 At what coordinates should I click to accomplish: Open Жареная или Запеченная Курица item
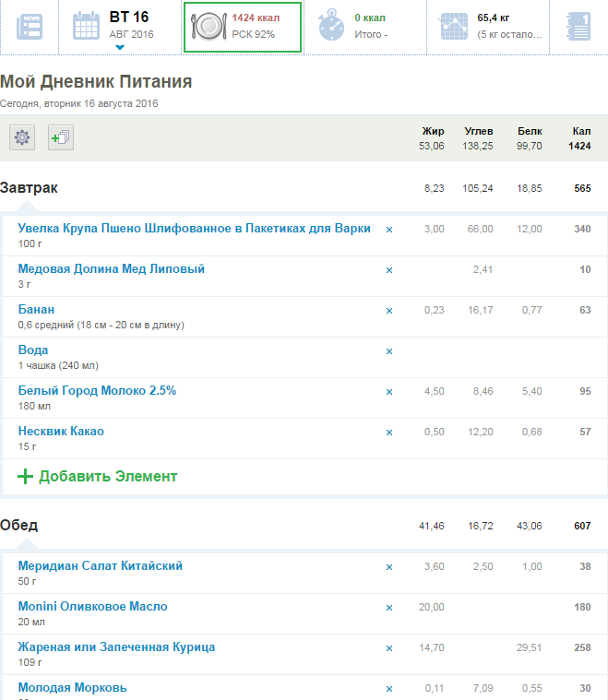[116, 647]
